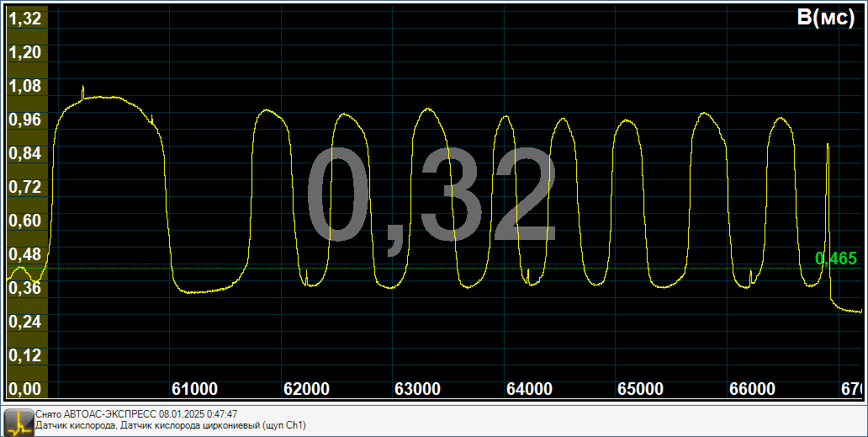The image size is (868, 437).
Task: Click the Снято АВТОАС-ЭКСПРЕСС timestamp text
Action: 136,414
